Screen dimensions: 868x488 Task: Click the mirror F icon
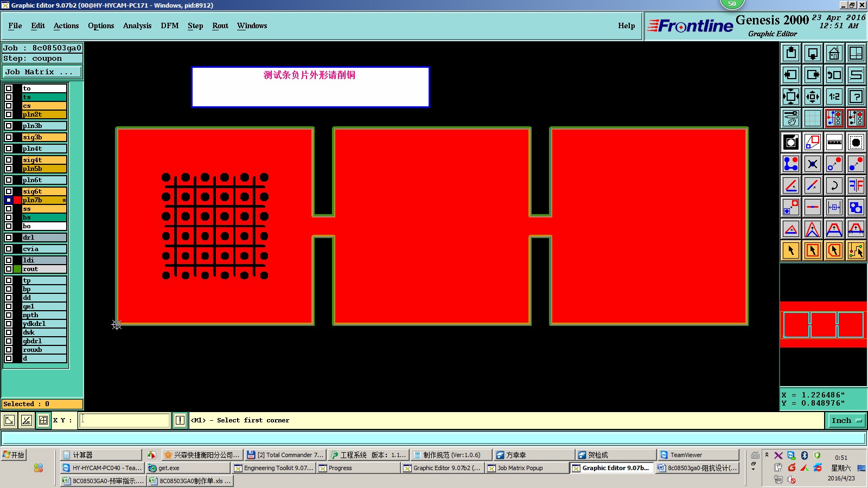pyautogui.click(x=856, y=185)
